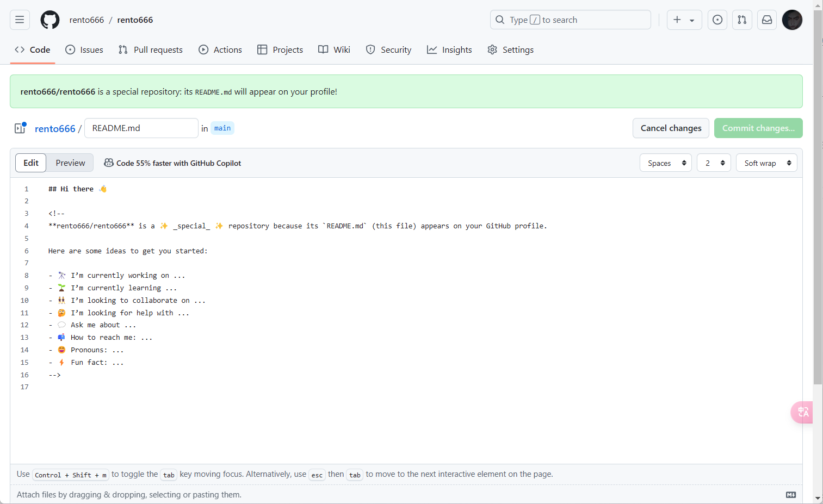Click rento666 breadcrumb link beside filename
Image resolution: width=823 pixels, height=504 pixels.
tap(55, 128)
